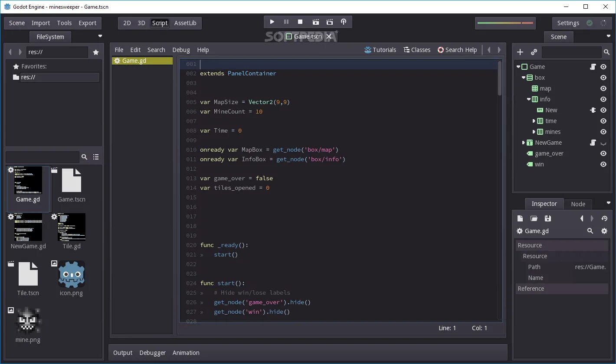616x364 pixels.
Task: Pause the running scene
Action: click(286, 22)
